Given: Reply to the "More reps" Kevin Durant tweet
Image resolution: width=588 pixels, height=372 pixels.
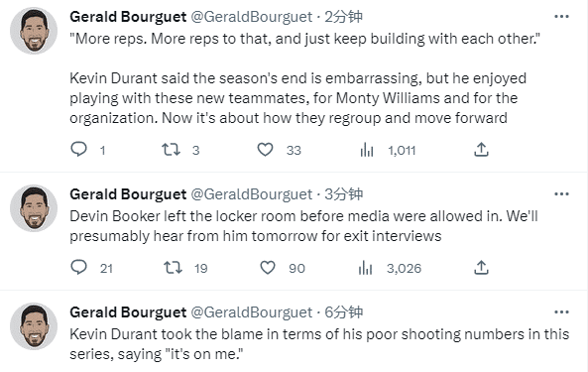Looking at the screenshot, I should click(78, 150).
